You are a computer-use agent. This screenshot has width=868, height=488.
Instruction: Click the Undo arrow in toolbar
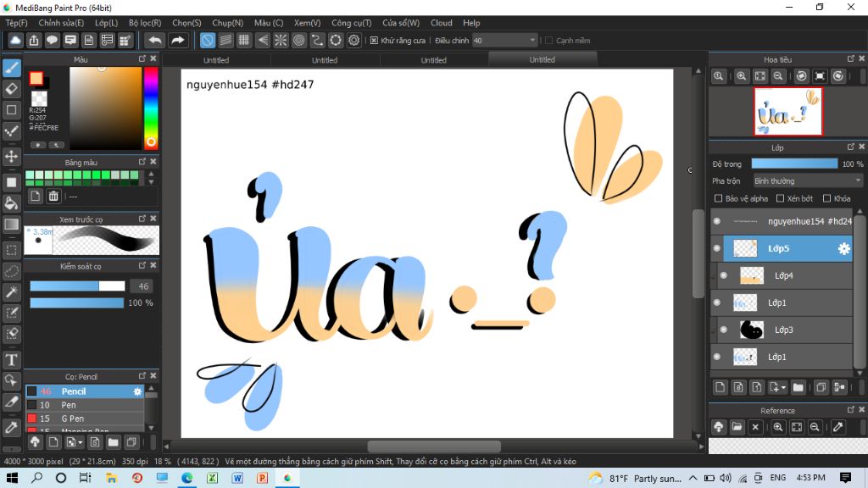click(156, 41)
